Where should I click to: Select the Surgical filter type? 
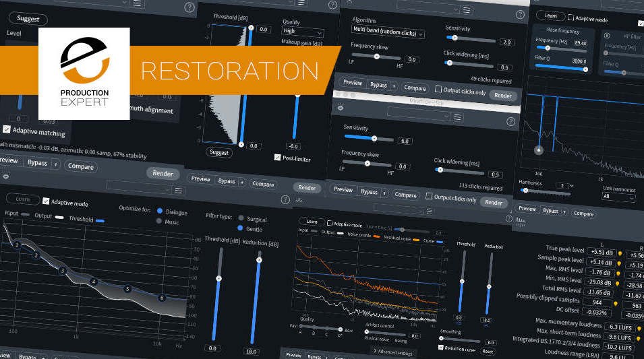tap(241, 218)
